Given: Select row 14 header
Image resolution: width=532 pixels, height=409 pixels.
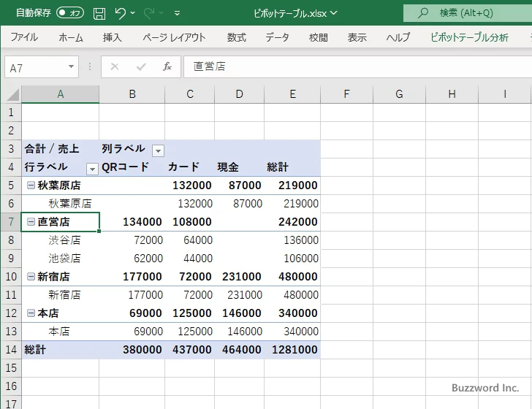Looking at the screenshot, I should pos(11,350).
